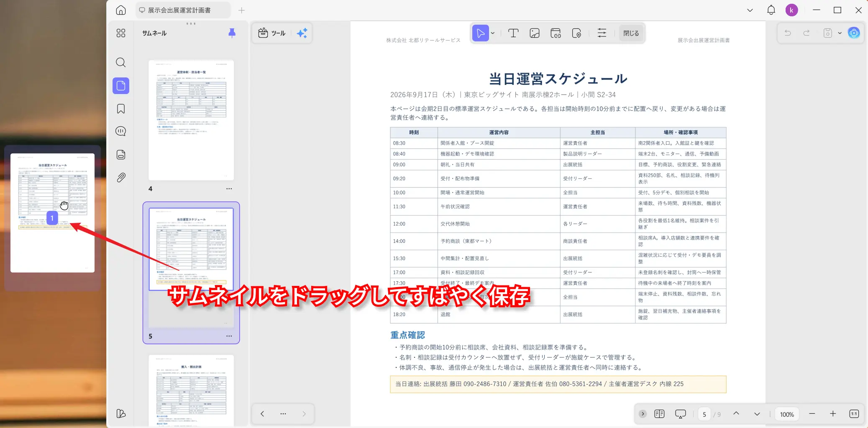Image resolution: width=868 pixels, height=428 pixels.
Task: Launch the AI sparkle assistant
Action: 302,33
